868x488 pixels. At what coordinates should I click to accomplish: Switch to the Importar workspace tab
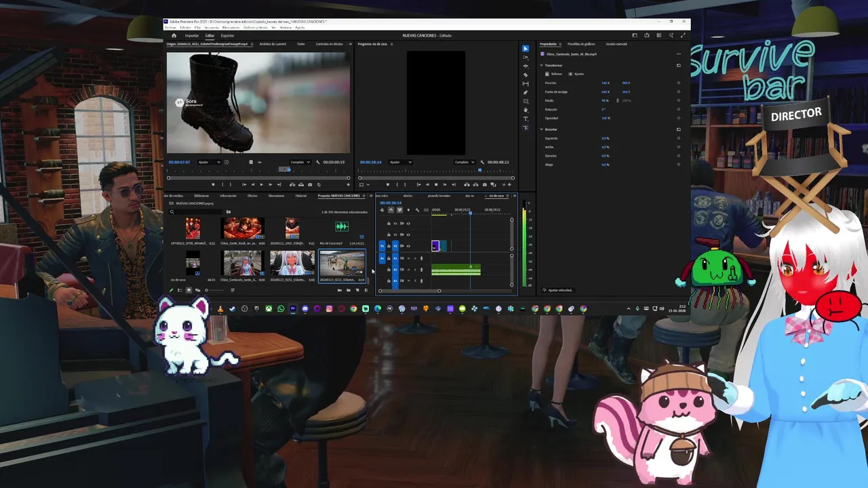tap(192, 35)
